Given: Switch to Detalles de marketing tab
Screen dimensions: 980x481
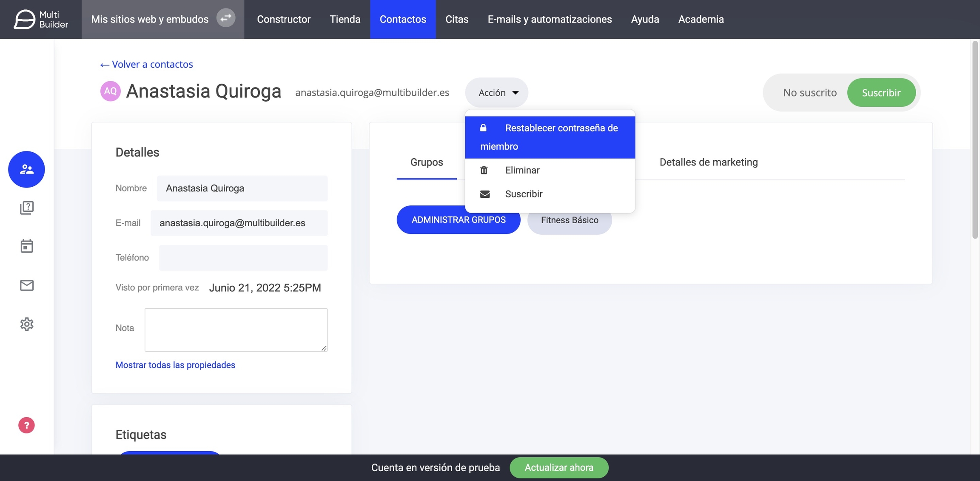Looking at the screenshot, I should 708,162.
